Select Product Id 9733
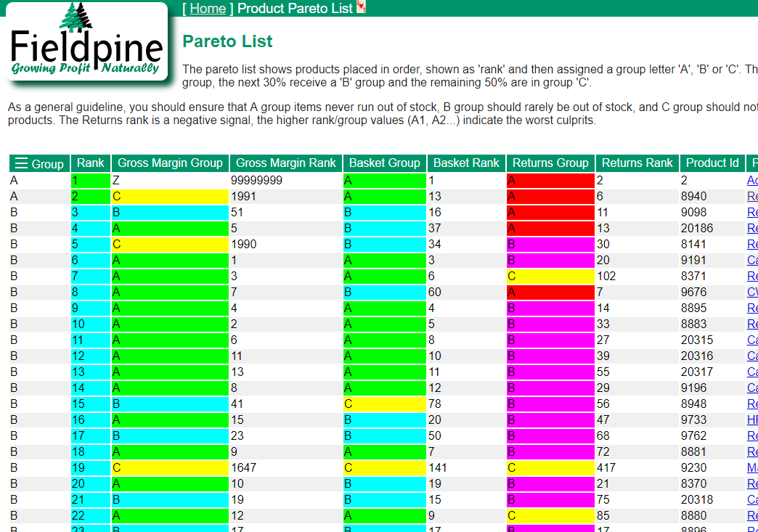This screenshot has height=532, width=758. tap(693, 420)
